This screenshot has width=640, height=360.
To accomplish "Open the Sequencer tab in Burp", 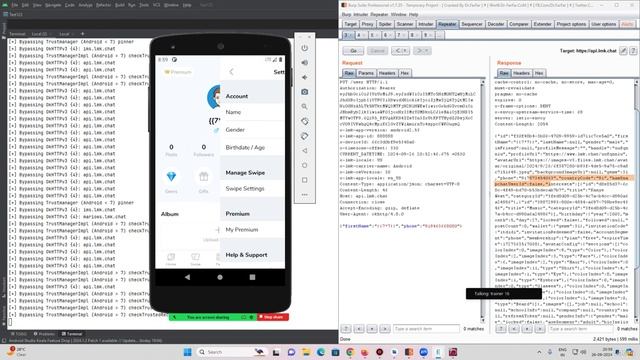I will pos(471,24).
